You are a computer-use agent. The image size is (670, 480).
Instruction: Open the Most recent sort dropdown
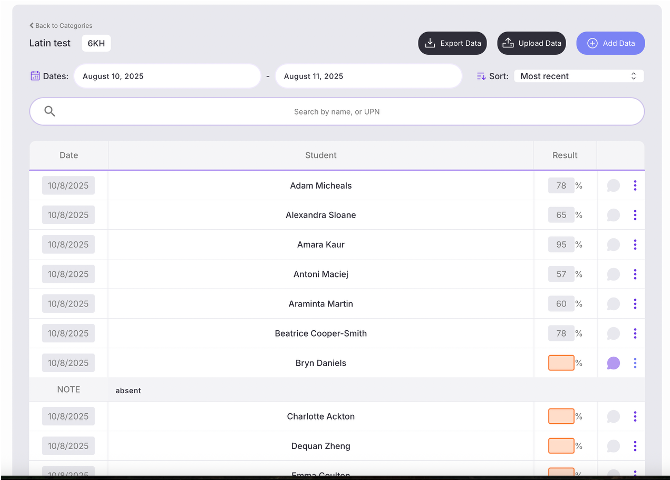(579, 76)
